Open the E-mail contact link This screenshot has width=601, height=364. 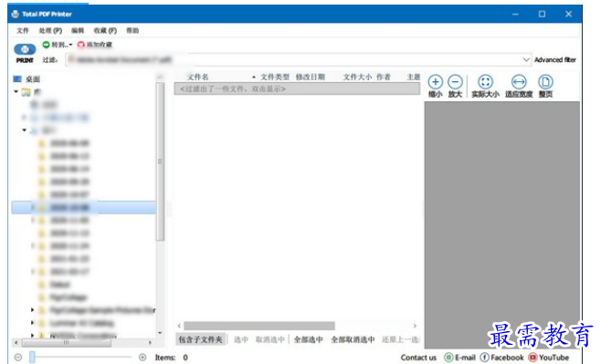pos(460,358)
